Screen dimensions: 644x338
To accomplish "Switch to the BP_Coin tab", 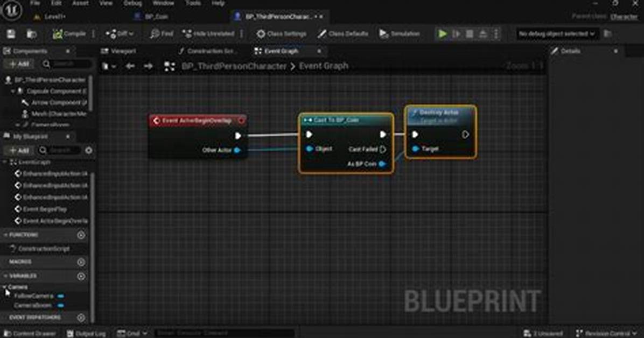I will point(156,17).
